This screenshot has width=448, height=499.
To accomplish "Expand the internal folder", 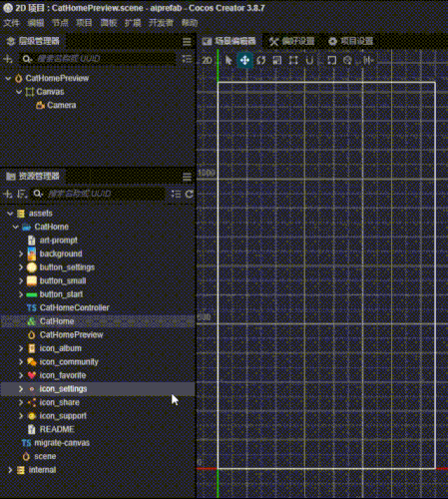I will coord(10,470).
